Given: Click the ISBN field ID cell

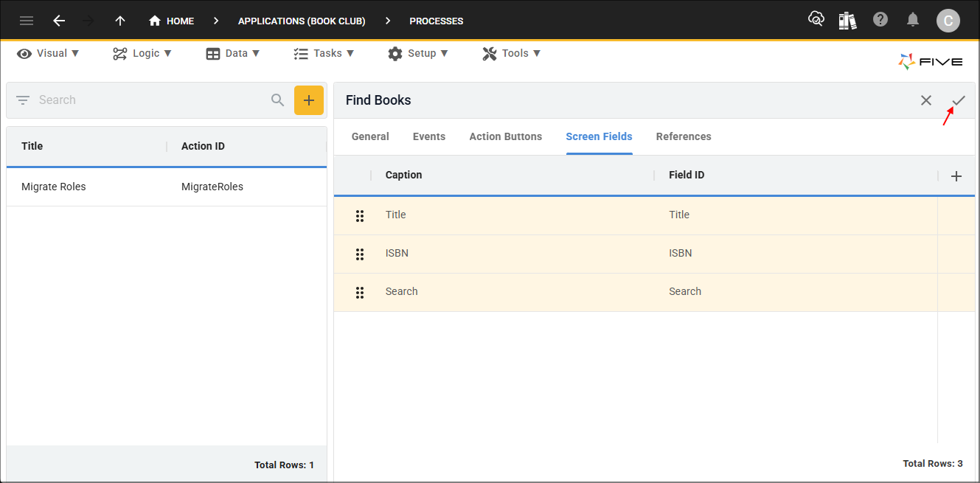Looking at the screenshot, I should point(681,253).
